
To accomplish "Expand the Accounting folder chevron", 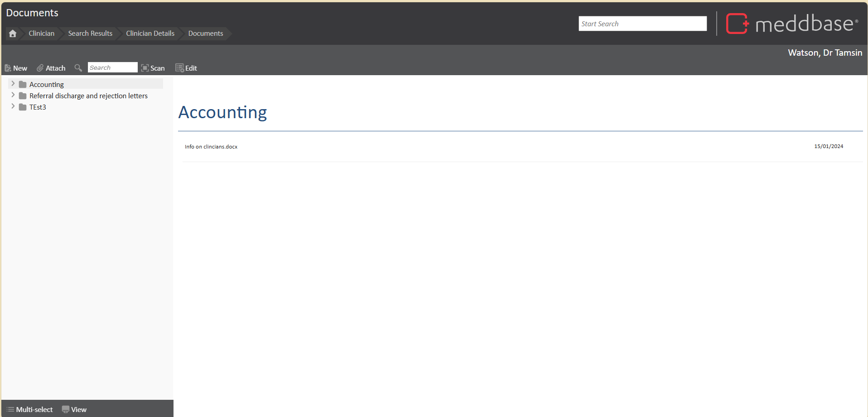I will [13, 84].
